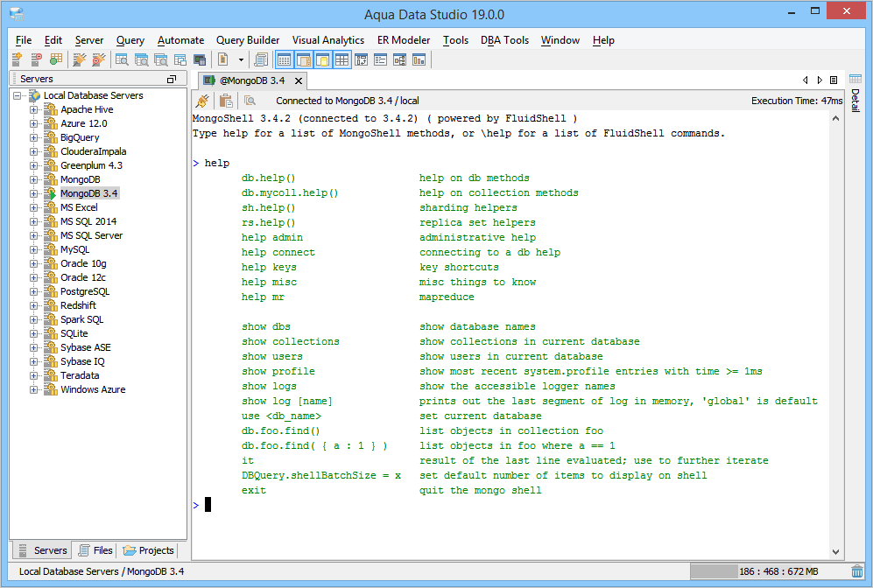
Task: Click the shell scrollbar up arrow
Action: coord(835,118)
